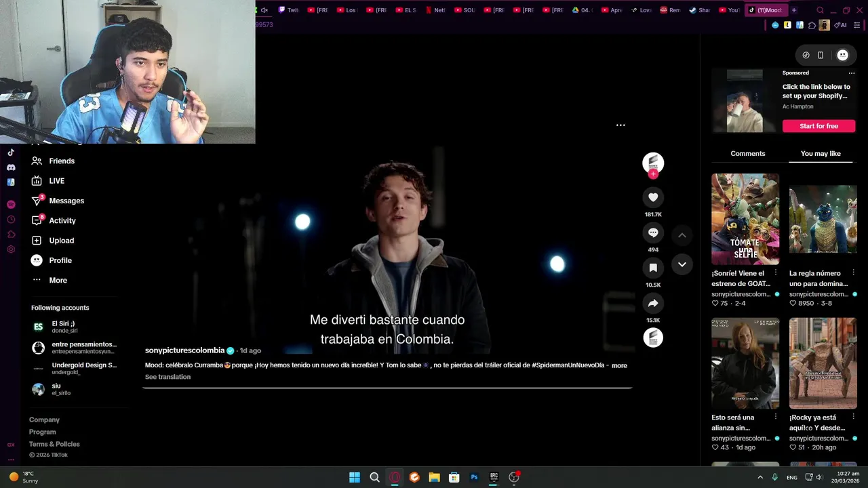Open ¡Rocky ya está aquí video thumbnail
The width and height of the screenshot is (868, 488).
[x=823, y=363]
